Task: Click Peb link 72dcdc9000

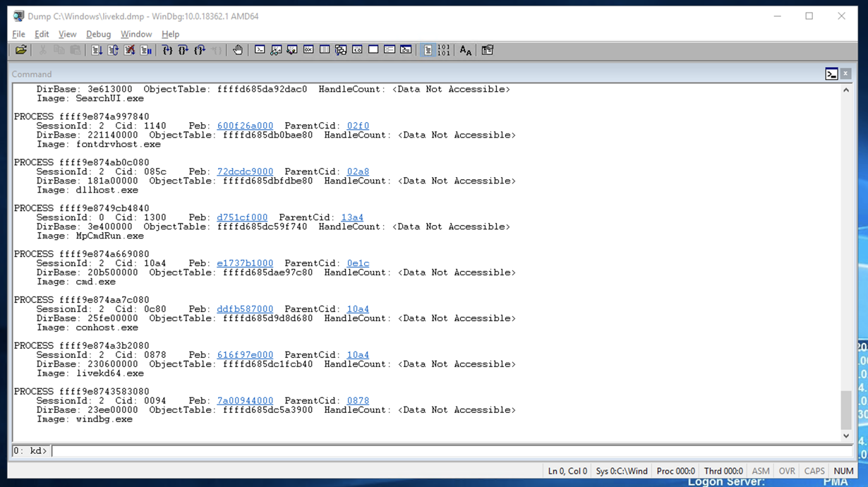Action: [x=245, y=172]
